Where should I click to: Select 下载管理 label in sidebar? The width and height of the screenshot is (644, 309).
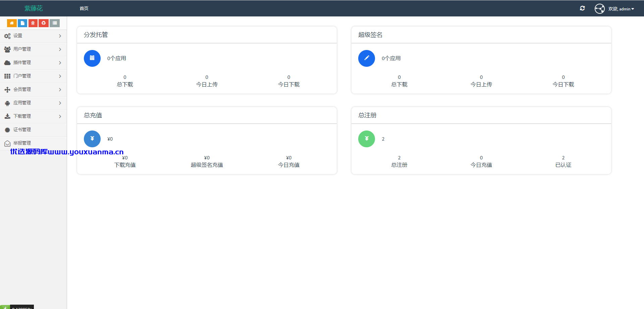pos(22,116)
